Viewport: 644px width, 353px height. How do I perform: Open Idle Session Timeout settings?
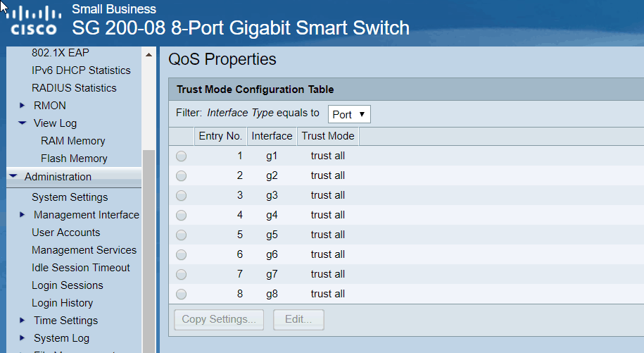[x=80, y=268]
